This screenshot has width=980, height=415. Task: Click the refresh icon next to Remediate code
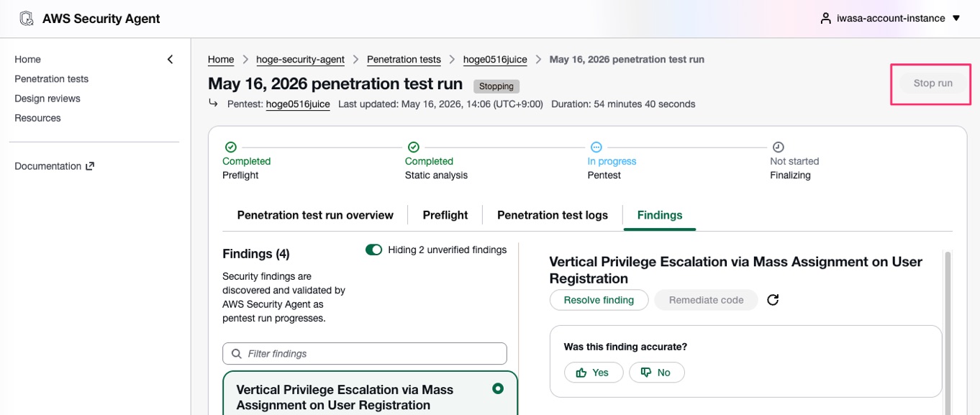(x=773, y=300)
